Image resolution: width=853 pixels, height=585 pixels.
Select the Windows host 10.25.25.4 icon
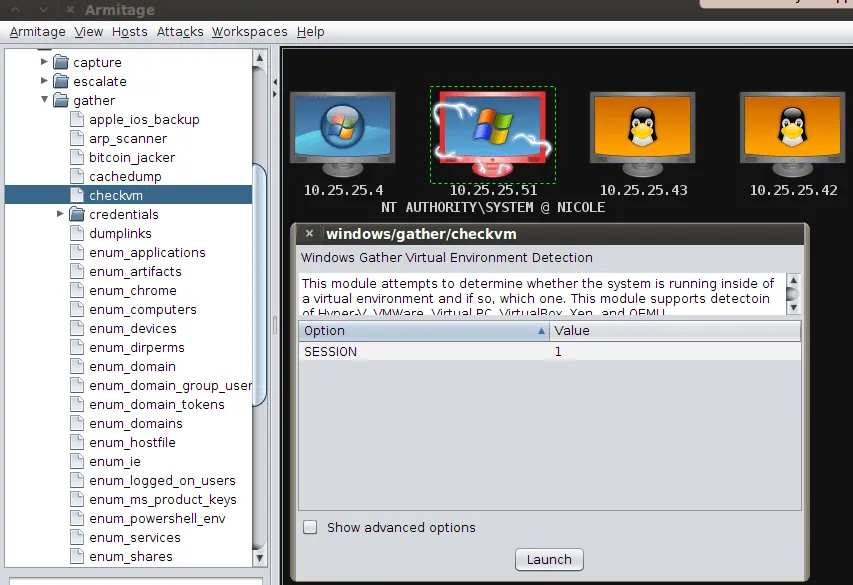point(342,128)
